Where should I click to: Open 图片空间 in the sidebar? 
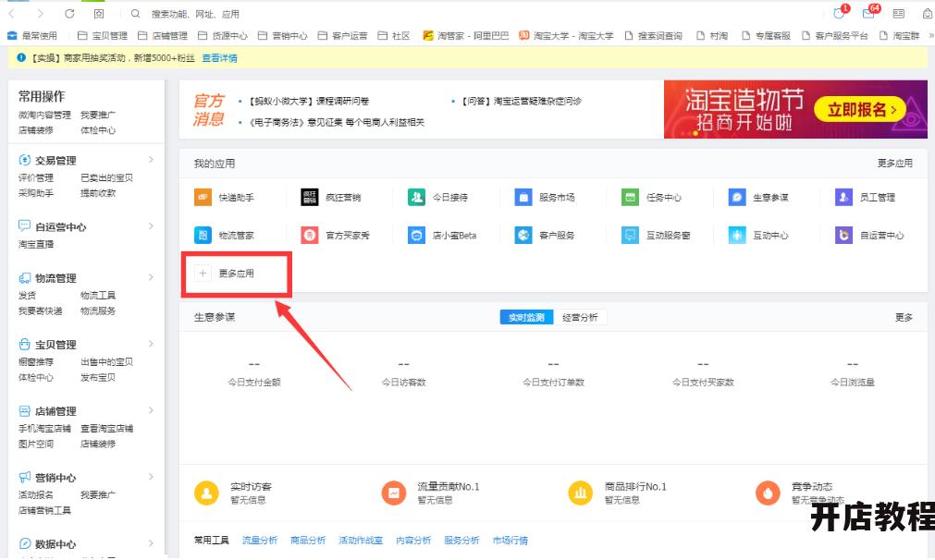[36, 444]
